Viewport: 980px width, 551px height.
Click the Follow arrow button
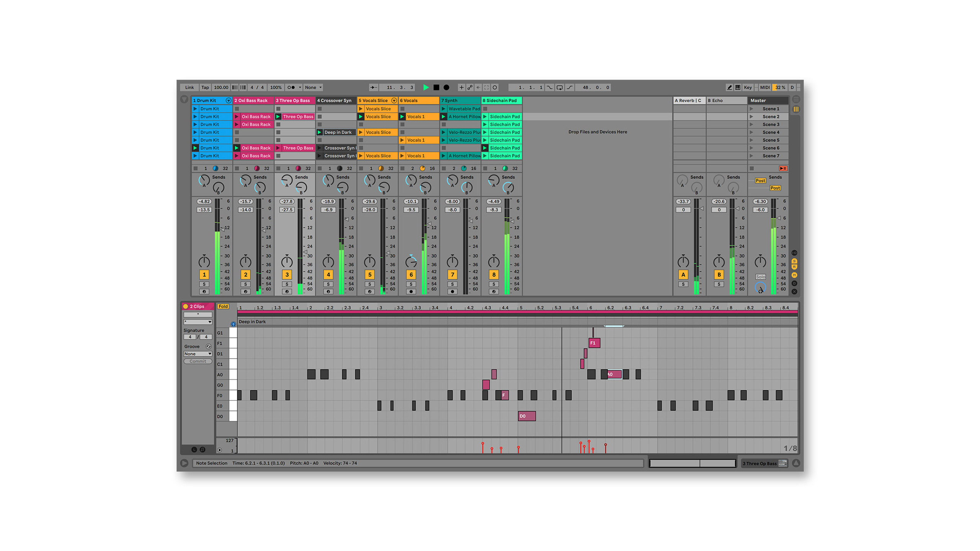pos(374,87)
